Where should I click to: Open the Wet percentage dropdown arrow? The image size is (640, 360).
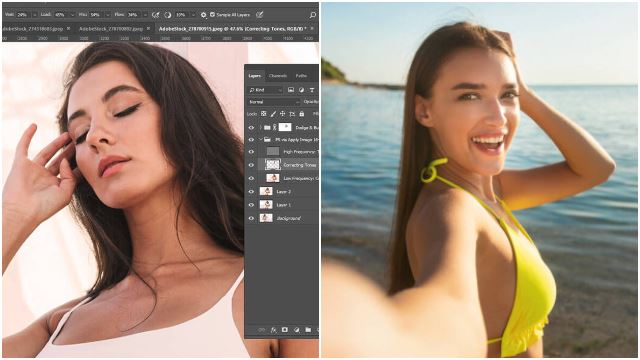[x=35, y=15]
